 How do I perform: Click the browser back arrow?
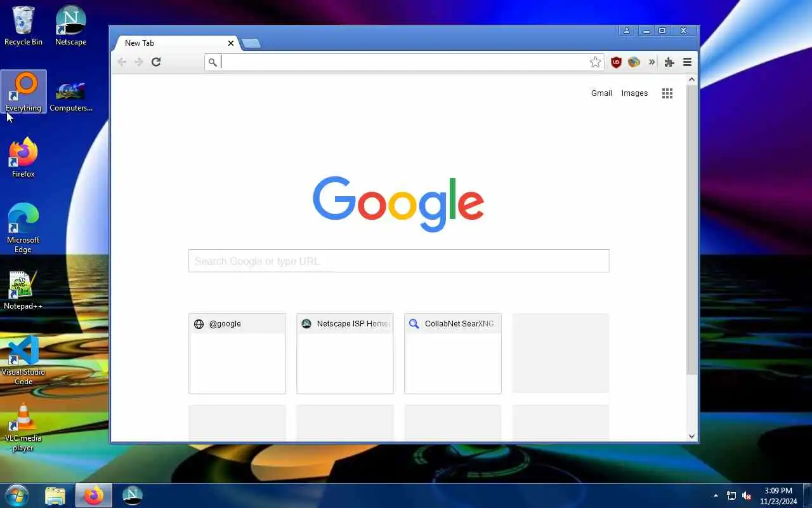coord(122,62)
